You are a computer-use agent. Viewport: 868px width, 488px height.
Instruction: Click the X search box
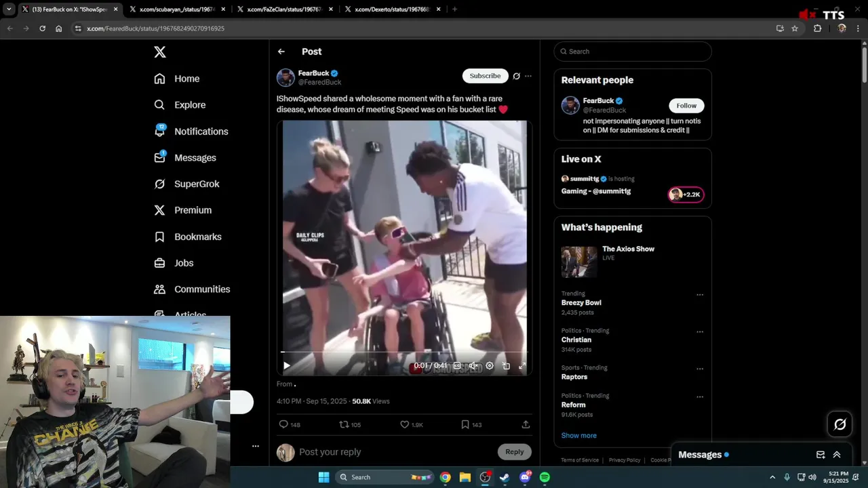click(x=633, y=52)
